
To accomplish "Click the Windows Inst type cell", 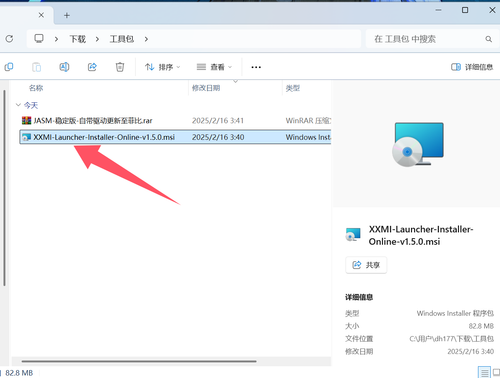I will click(308, 137).
